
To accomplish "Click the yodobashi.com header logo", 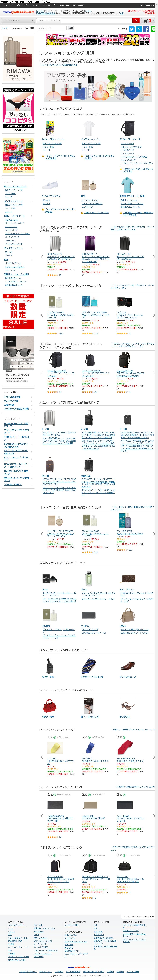I will [18, 12].
